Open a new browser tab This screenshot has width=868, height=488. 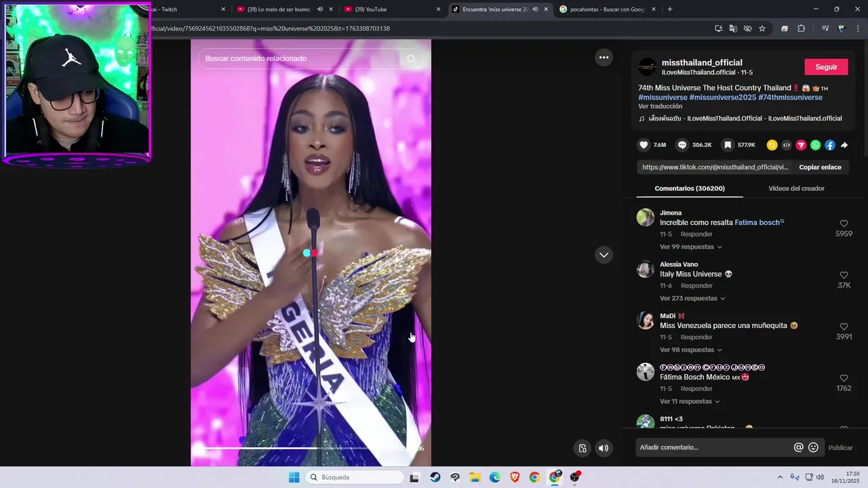point(670,9)
